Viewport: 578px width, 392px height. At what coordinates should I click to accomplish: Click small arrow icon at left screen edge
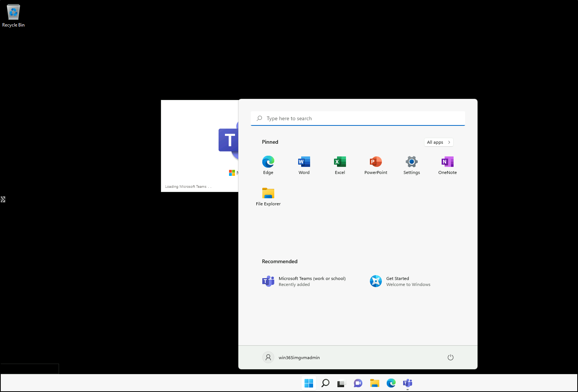(3, 199)
